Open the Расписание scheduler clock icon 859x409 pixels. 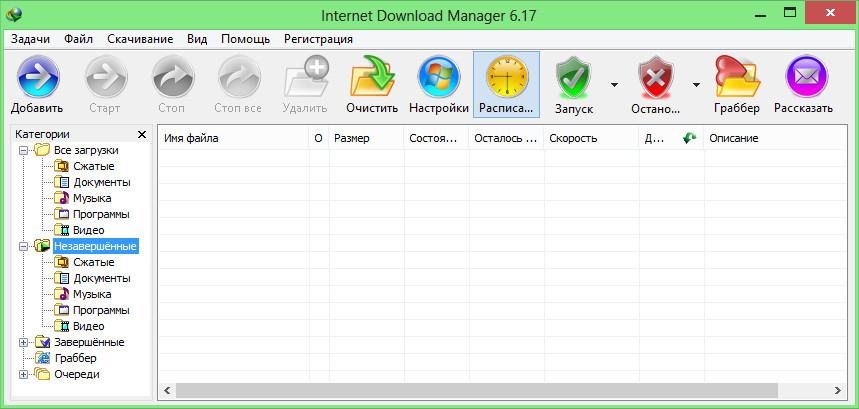(x=506, y=77)
